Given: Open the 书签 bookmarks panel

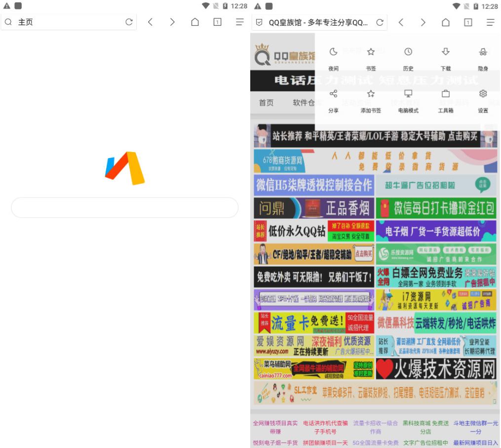Looking at the screenshot, I should (371, 55).
